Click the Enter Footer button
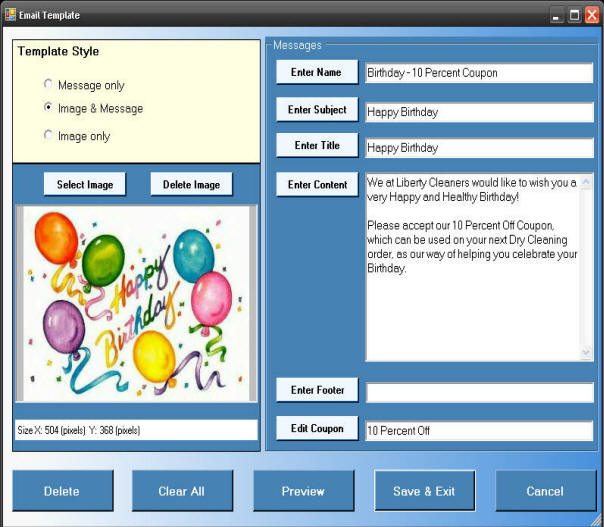 316,390
